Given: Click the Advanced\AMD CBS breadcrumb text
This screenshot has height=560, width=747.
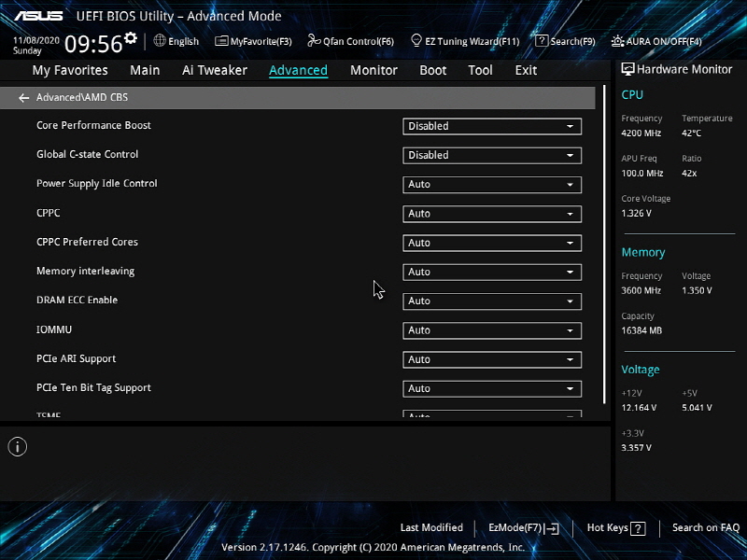Looking at the screenshot, I should coord(82,98).
